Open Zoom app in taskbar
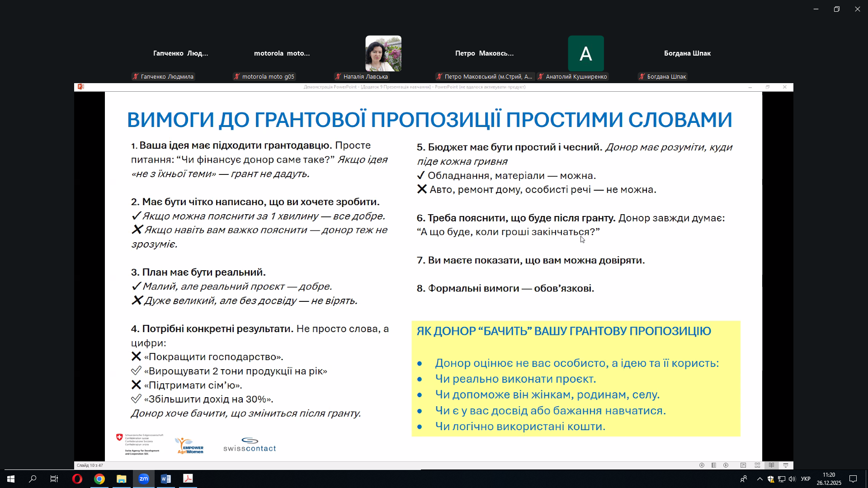 144,479
